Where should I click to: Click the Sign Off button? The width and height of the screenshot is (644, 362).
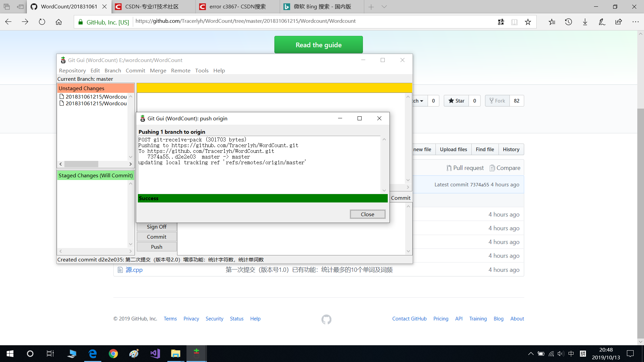157,226
